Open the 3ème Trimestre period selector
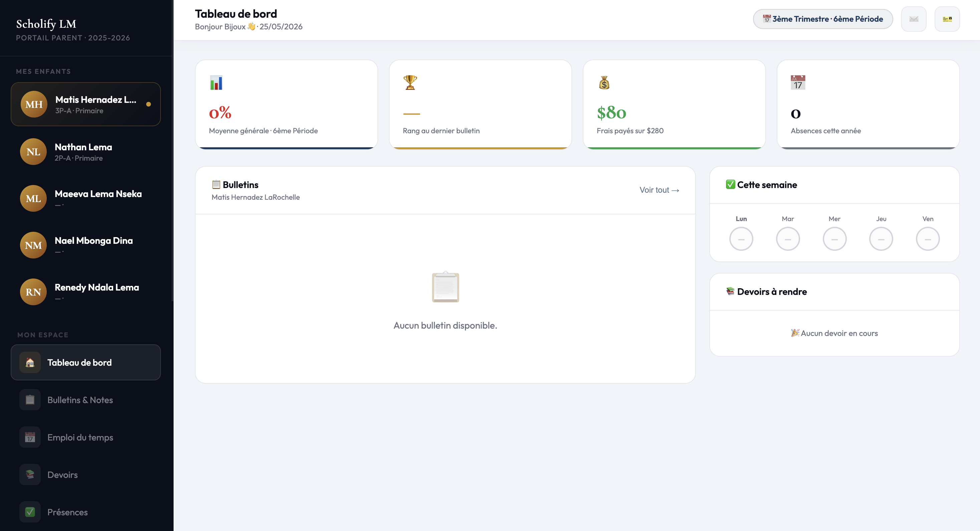 click(823, 19)
